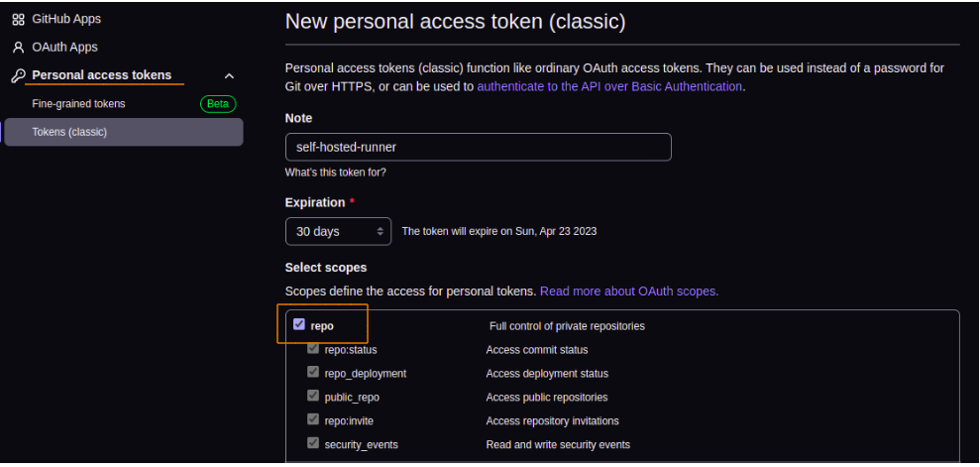Image resolution: width=980 pixels, height=467 pixels.
Task: Toggle the repo_deployment checkbox
Action: point(313,373)
